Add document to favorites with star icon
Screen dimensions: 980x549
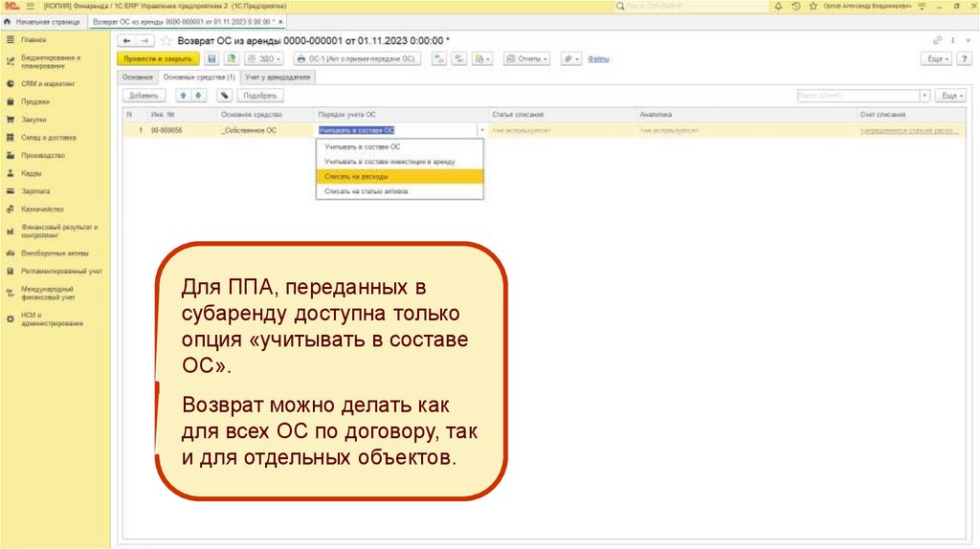click(x=166, y=41)
